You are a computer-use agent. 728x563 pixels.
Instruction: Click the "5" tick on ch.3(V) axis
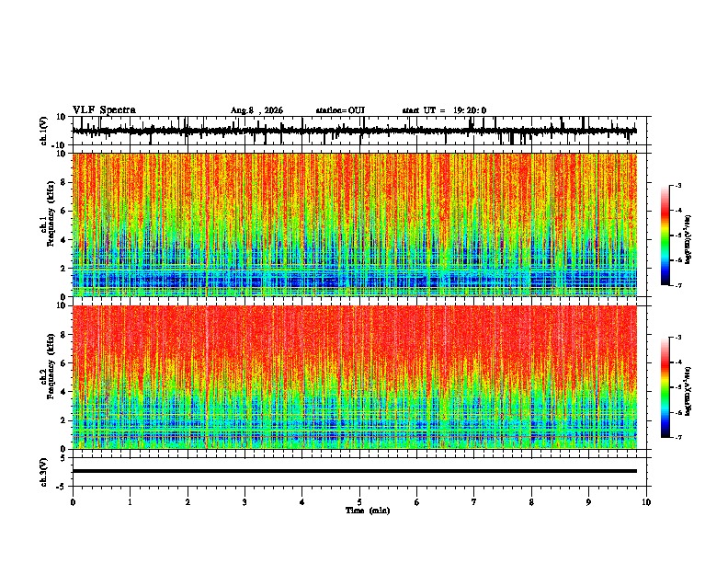(x=63, y=458)
